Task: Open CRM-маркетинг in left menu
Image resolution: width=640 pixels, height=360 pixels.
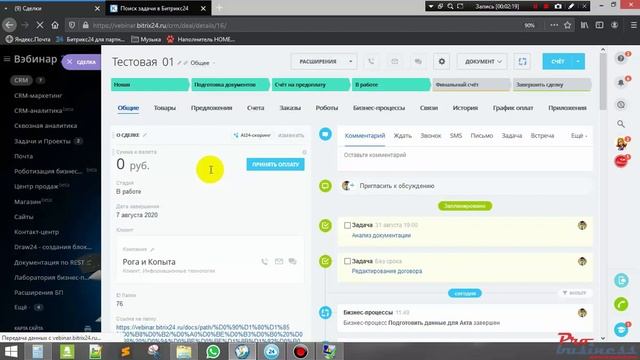Action: tap(38, 96)
